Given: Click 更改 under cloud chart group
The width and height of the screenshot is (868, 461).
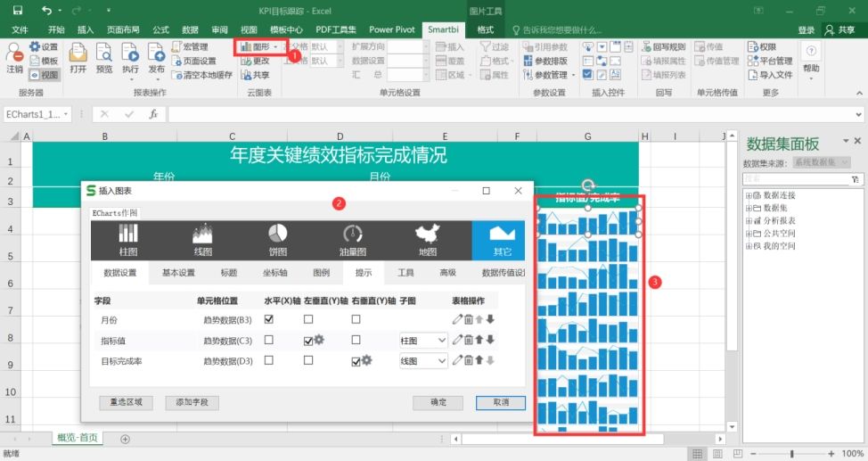Looking at the screenshot, I should coord(255,61).
